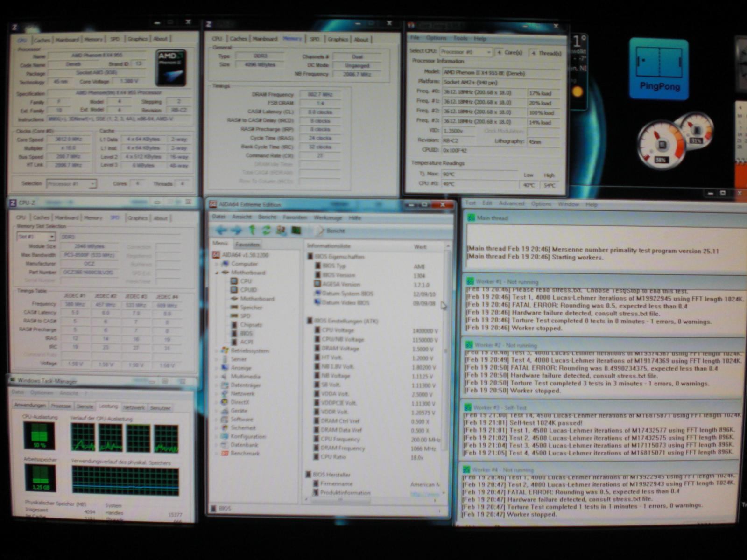Image resolution: width=747 pixels, height=560 pixels.
Task: Select the CPU item in AIDA64 tree
Action: [246, 281]
